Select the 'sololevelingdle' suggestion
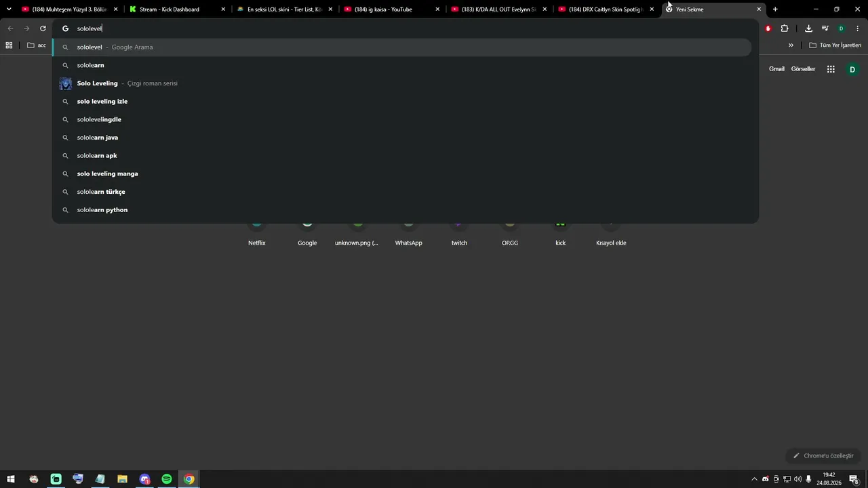Image resolution: width=868 pixels, height=488 pixels. 402,119
